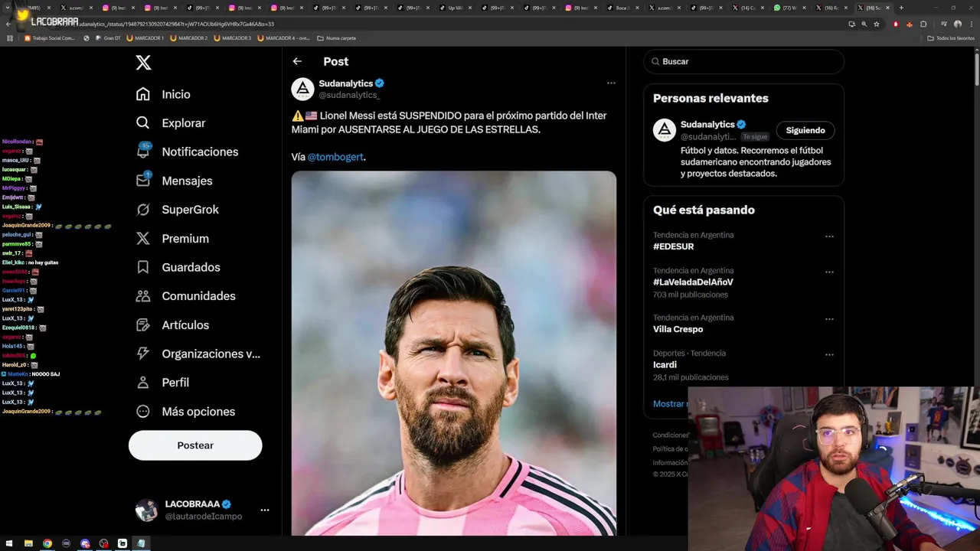This screenshot has height=551, width=980.
Task: Open the #LaVeladaDelAñoV trend
Action: [x=693, y=282]
